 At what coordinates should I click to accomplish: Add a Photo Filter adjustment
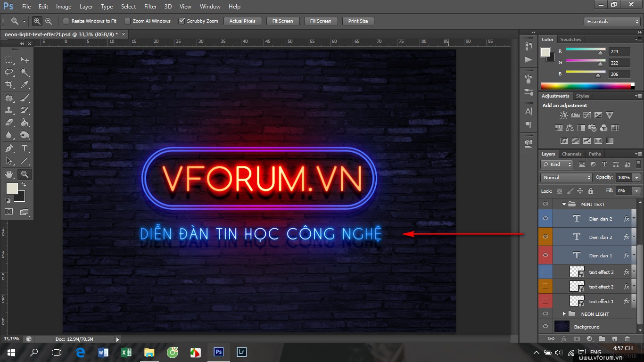(593, 128)
